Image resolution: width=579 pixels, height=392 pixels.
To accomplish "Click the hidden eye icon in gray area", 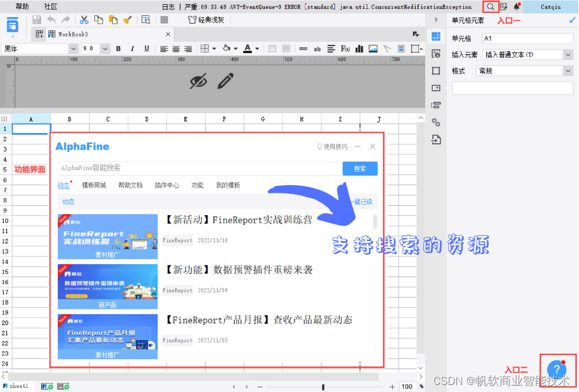I will [198, 81].
